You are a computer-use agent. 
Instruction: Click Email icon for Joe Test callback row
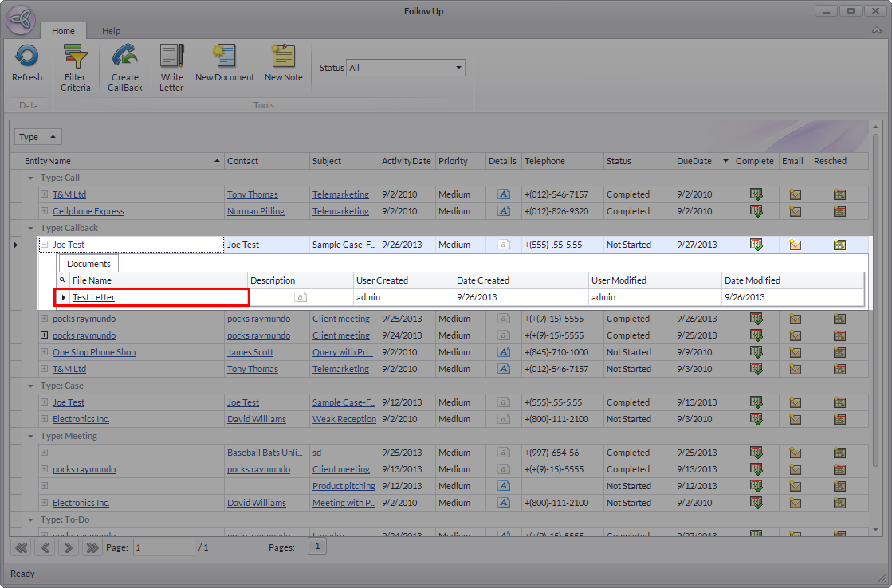[x=795, y=245]
